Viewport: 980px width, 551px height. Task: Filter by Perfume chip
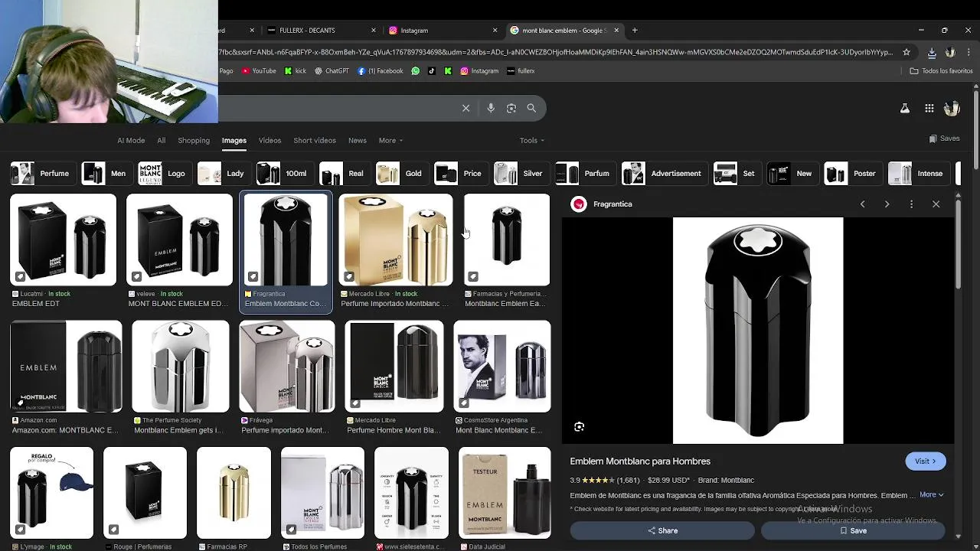tap(43, 174)
